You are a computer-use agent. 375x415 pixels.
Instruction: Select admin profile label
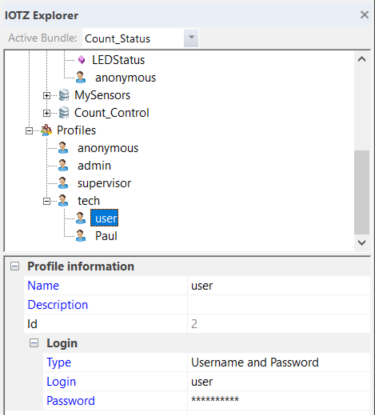click(94, 166)
